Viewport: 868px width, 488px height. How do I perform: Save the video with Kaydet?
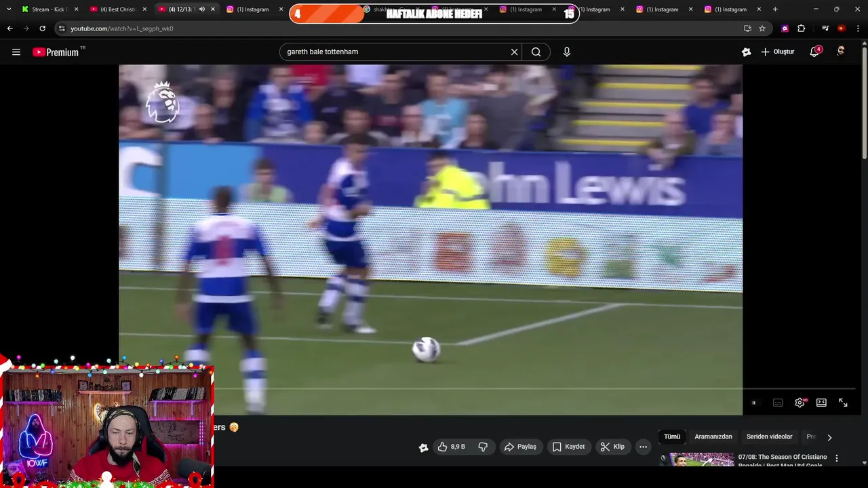[x=568, y=447]
